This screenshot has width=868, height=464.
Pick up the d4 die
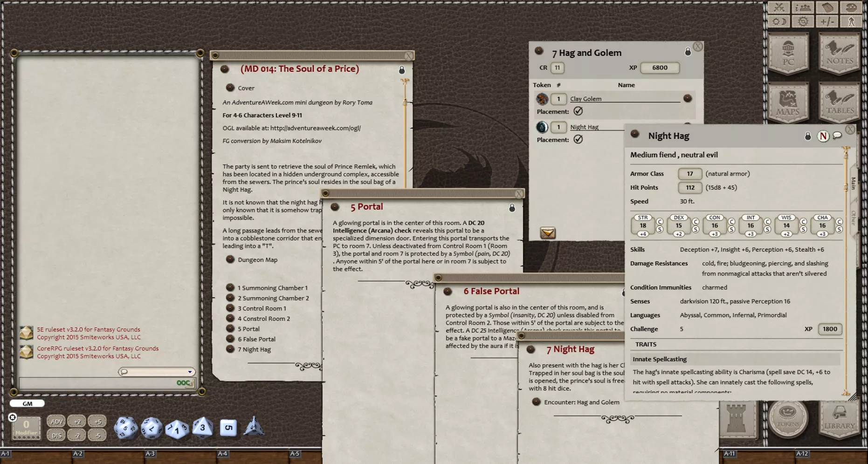[254, 426]
